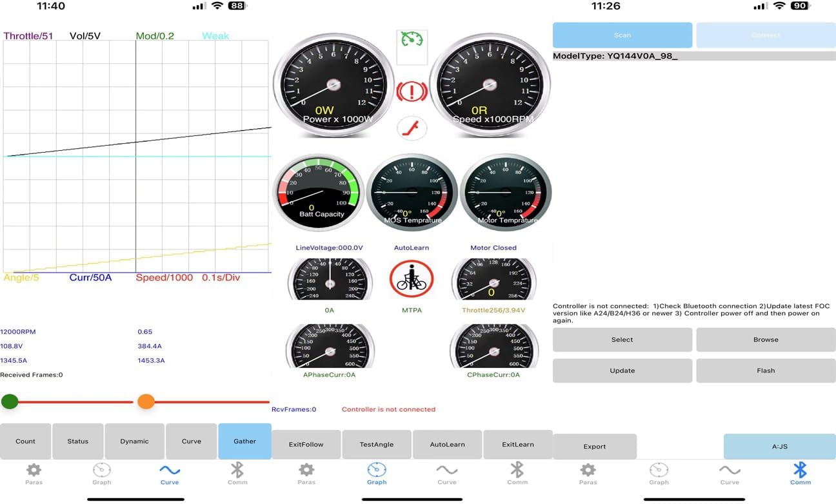836x504 pixels.
Task: Tap the red brake warning indicator icon
Action: (412, 91)
